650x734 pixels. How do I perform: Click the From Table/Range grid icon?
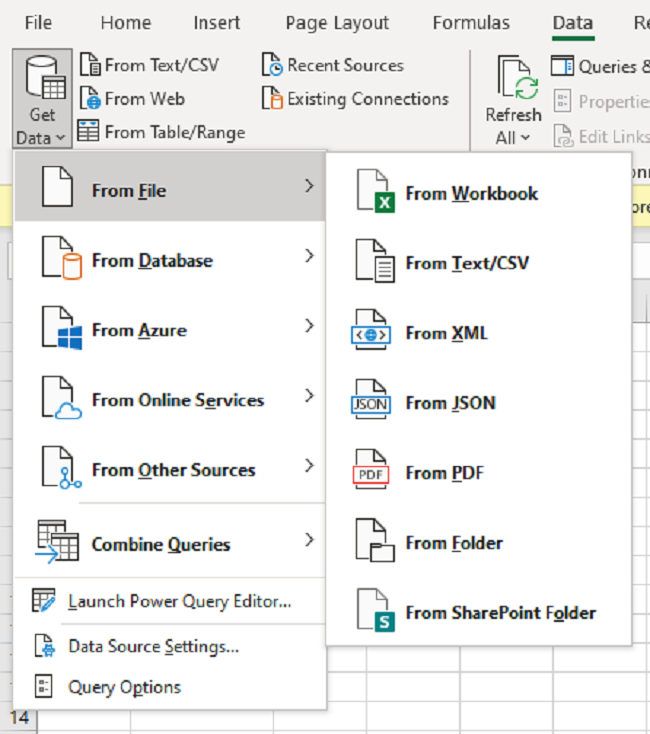pyautogui.click(x=89, y=132)
